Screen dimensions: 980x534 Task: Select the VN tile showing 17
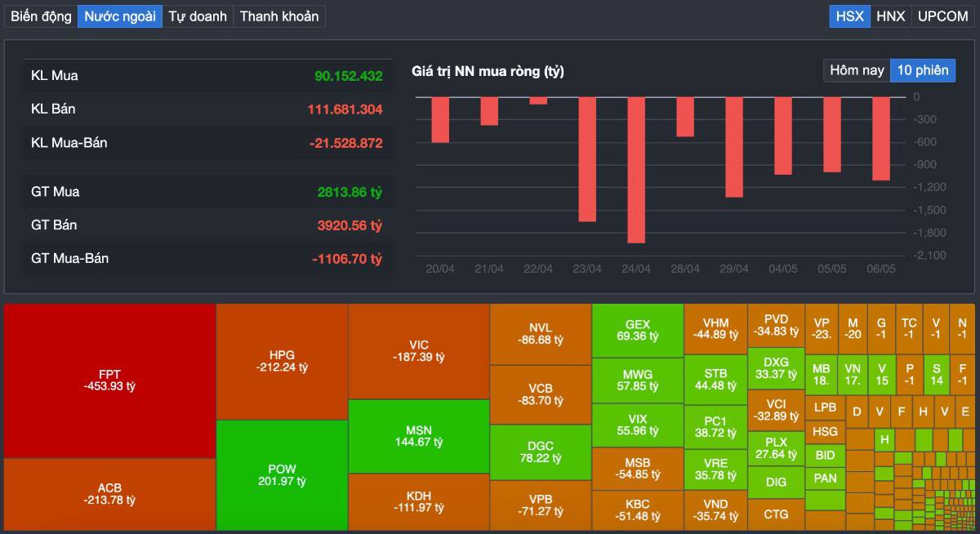pos(853,375)
